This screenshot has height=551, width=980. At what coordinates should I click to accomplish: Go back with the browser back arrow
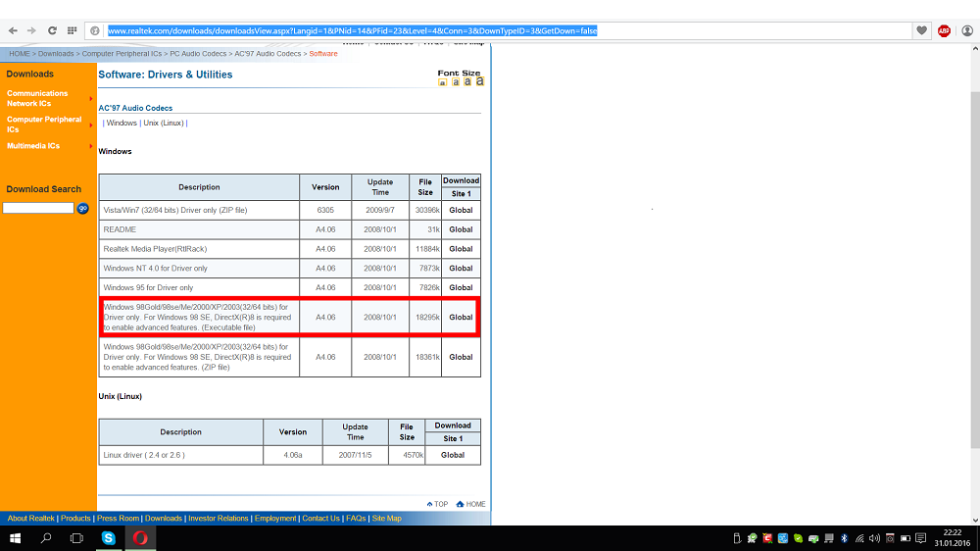coord(13,30)
